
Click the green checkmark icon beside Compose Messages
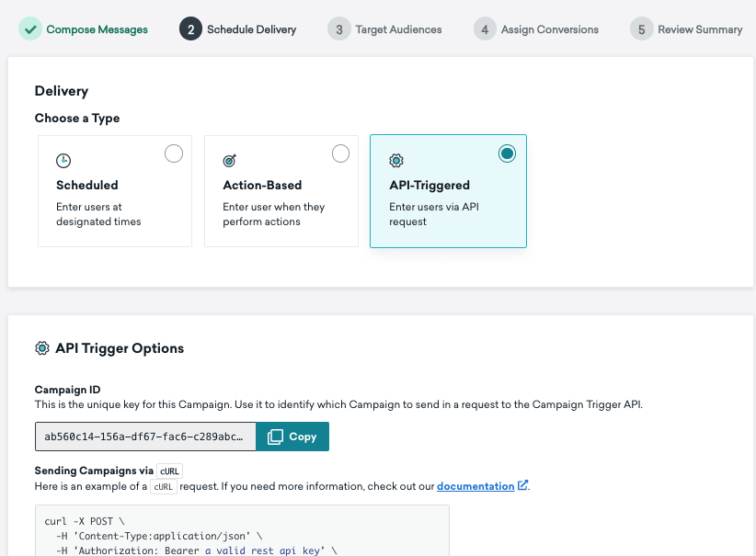pyautogui.click(x=30, y=29)
